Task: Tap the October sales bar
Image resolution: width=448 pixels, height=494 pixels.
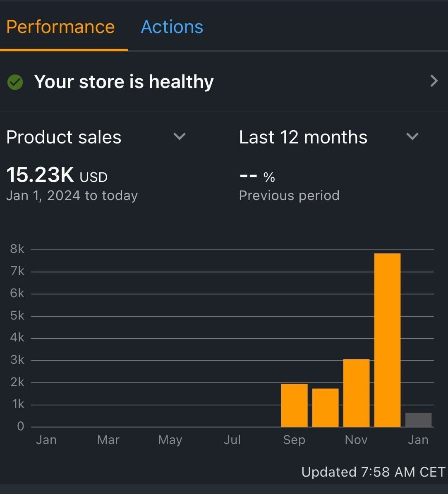Action: [x=325, y=408]
